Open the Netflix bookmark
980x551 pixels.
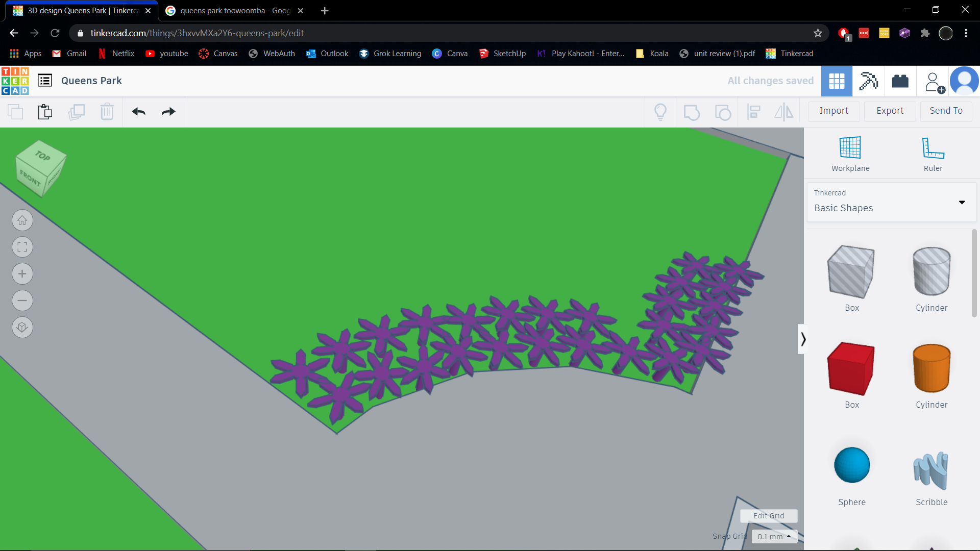116,54
